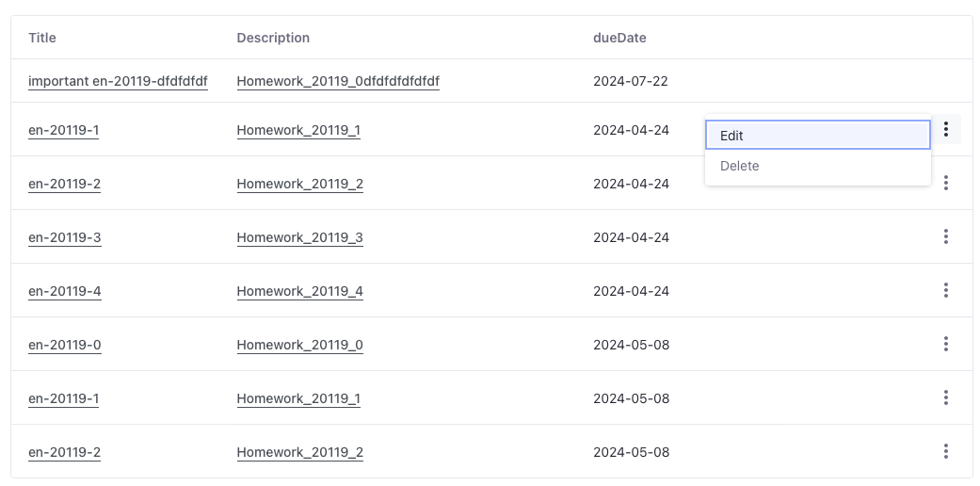Open kebab menu for en-20119-2 due 2024-04-24

(945, 184)
